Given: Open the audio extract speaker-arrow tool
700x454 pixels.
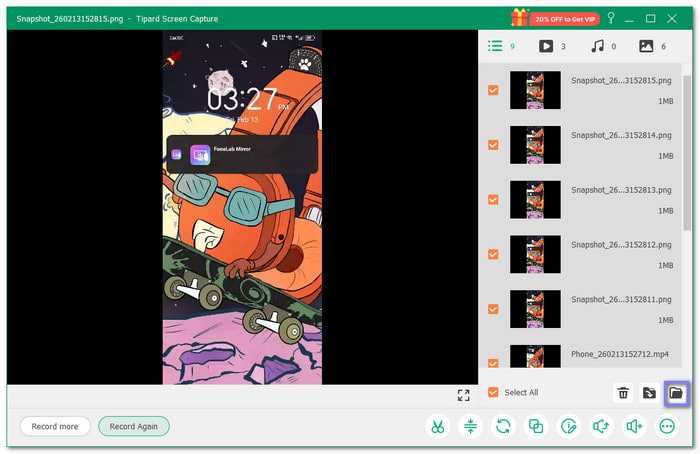Looking at the screenshot, I should tap(601, 426).
